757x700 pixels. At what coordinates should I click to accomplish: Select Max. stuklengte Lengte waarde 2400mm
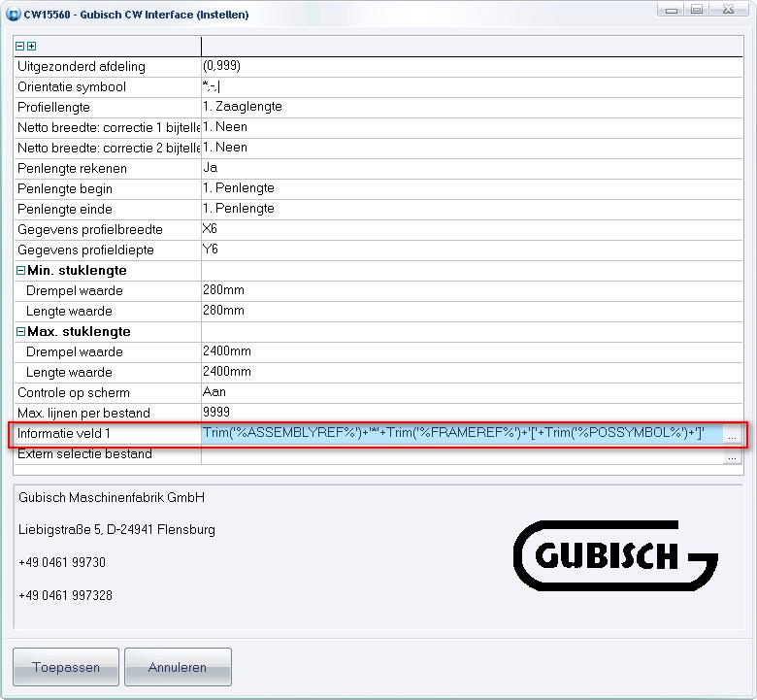472,372
